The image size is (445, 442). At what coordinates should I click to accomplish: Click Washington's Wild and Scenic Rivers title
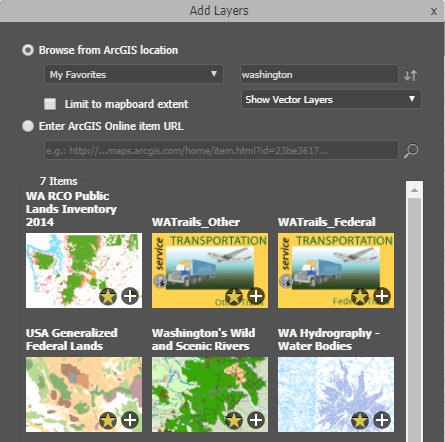pos(204,339)
